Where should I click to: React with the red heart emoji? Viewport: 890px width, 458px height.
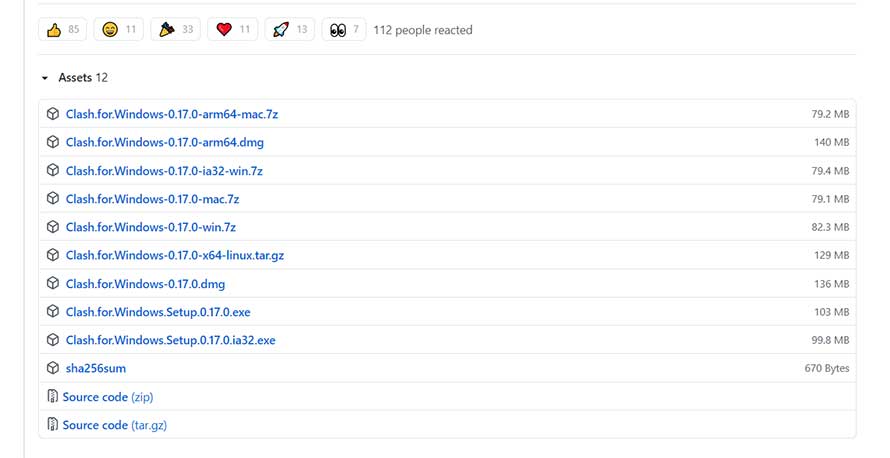(233, 30)
